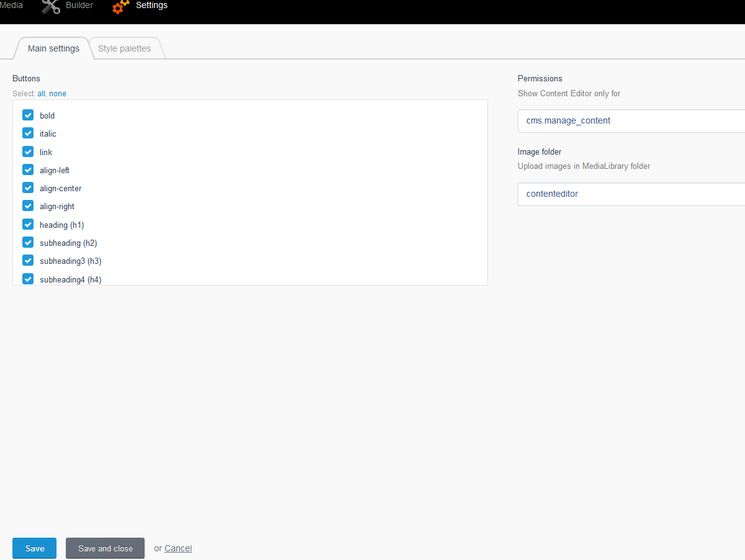Toggle the align-left checkbox
745x560 pixels.
point(28,169)
